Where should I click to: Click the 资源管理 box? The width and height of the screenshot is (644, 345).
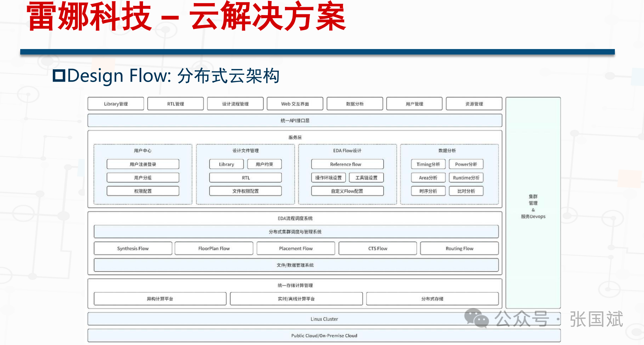474,104
